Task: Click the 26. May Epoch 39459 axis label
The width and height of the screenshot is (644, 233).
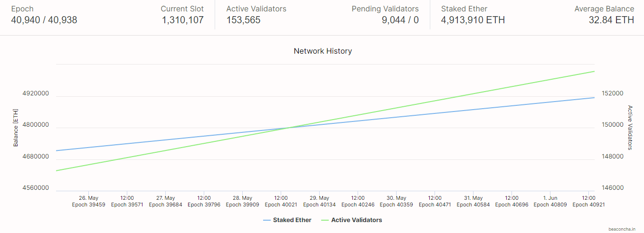Action: tap(88, 201)
